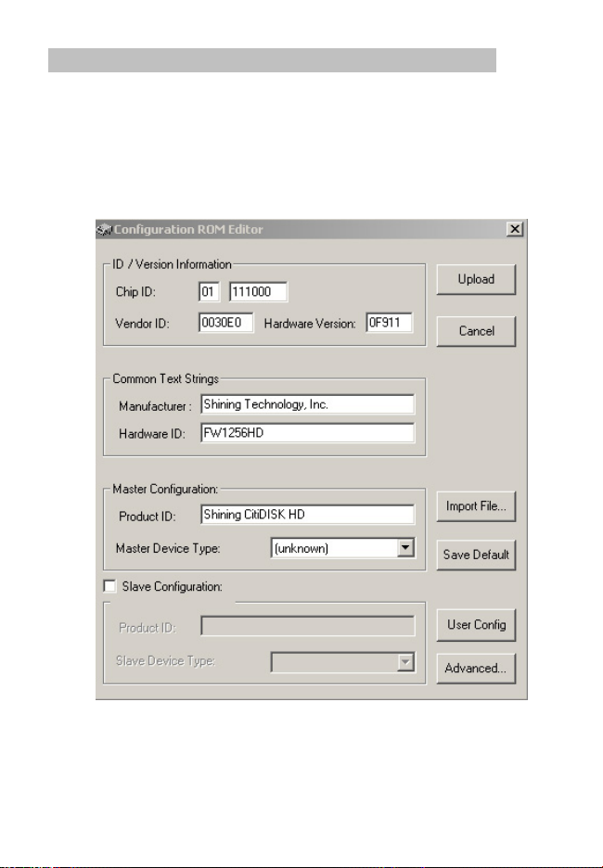Expand the Master Device Type dropdown
Image resolution: width=603 pixels, height=868 pixels.
pyautogui.click(x=406, y=548)
